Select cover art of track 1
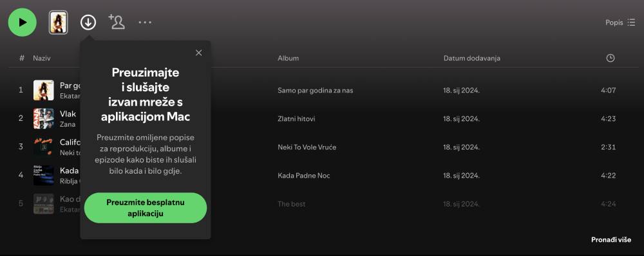Screen dimensions: 644x256 [44, 90]
